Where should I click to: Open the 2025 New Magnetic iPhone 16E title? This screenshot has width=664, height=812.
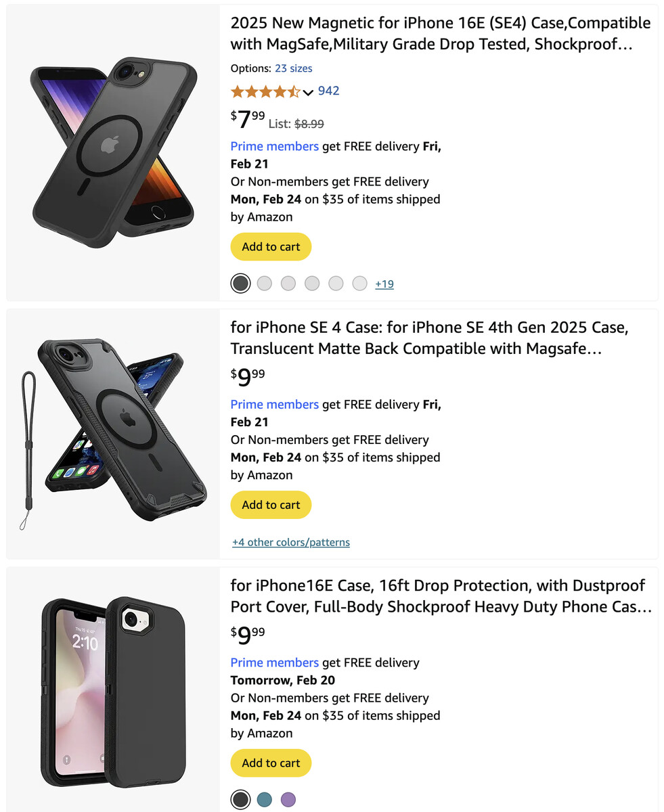point(440,34)
